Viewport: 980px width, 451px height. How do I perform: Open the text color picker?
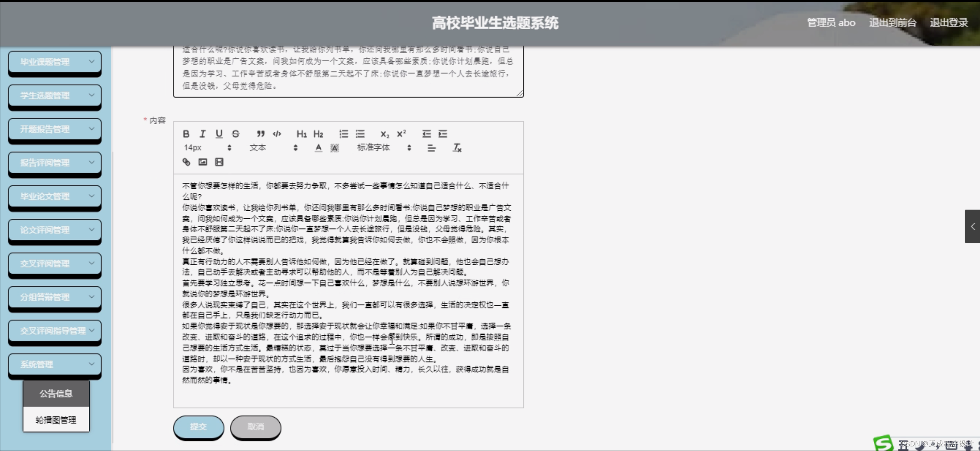(x=318, y=148)
